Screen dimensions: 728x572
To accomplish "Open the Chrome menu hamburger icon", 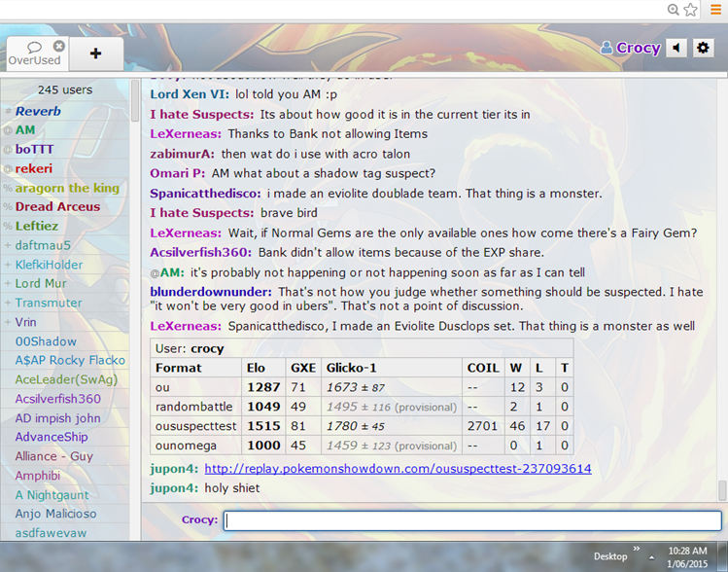I will [x=714, y=10].
